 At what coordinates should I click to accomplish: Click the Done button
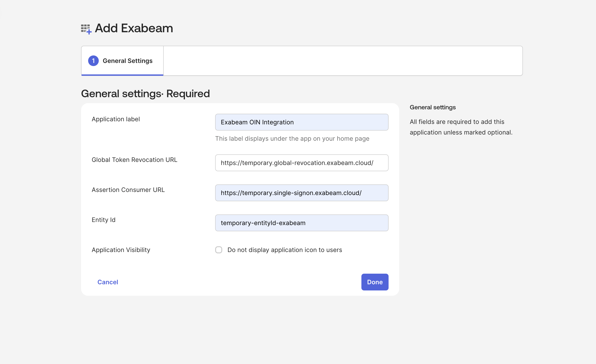tap(374, 282)
